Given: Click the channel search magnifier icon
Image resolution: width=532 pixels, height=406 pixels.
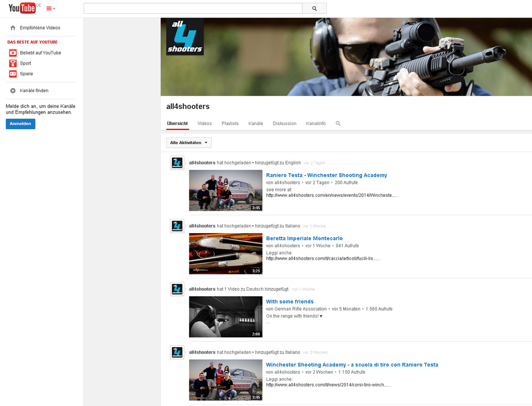Looking at the screenshot, I should click(x=338, y=124).
